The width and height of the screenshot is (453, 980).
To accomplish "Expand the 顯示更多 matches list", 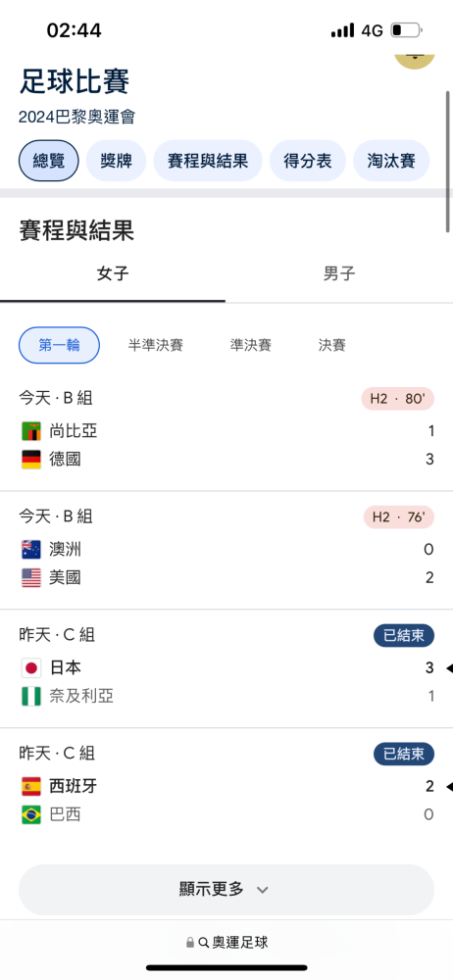I will click(x=226, y=890).
